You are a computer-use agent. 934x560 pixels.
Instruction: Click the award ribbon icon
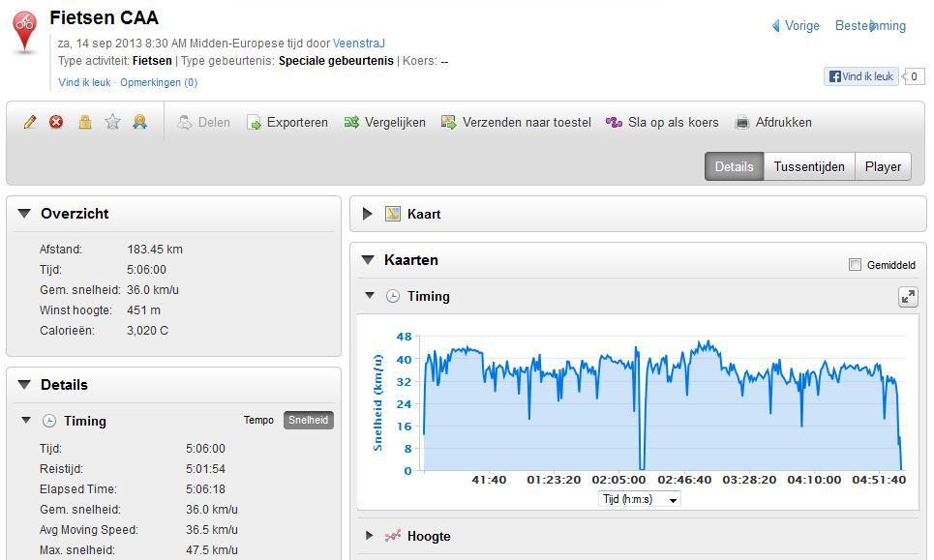(140, 122)
